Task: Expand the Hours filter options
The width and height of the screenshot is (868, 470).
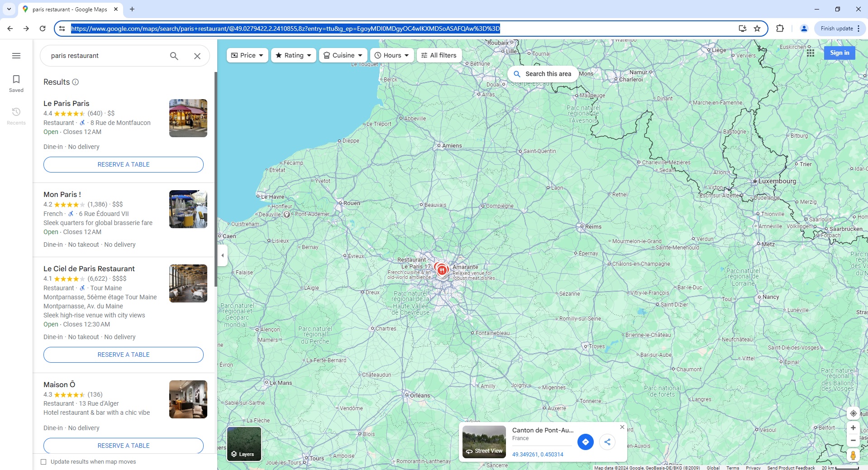Action: point(391,55)
